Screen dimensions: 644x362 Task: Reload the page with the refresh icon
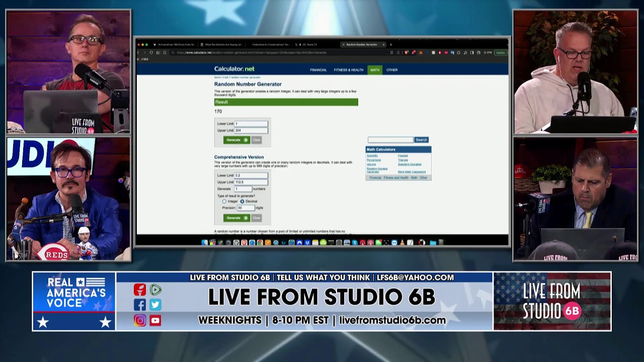(x=151, y=52)
